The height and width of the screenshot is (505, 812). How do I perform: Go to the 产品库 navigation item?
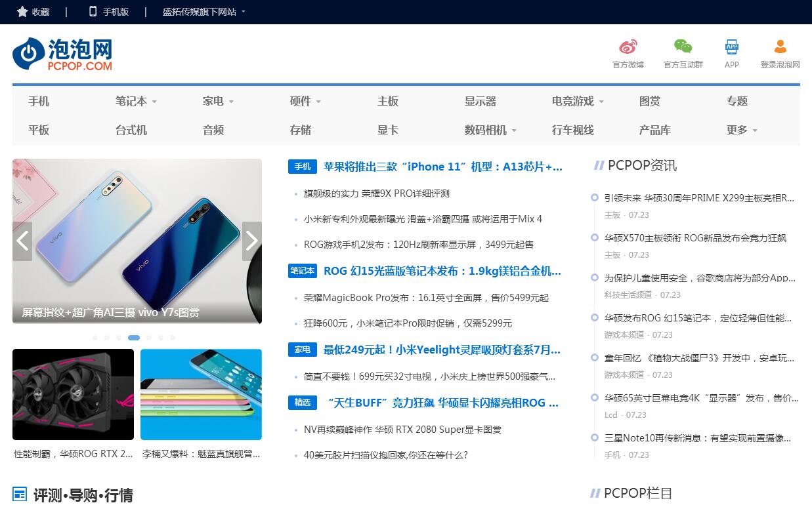[654, 131]
